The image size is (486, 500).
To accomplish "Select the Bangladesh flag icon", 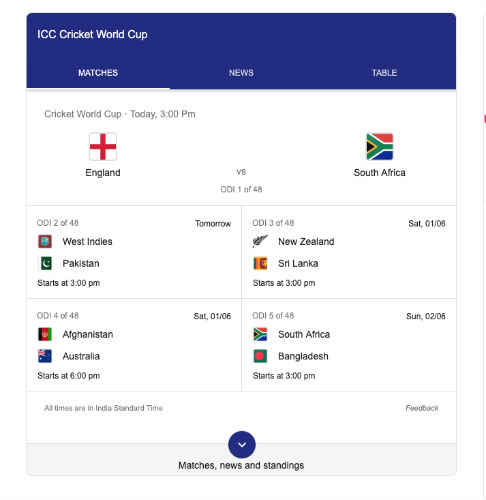I will (260, 356).
